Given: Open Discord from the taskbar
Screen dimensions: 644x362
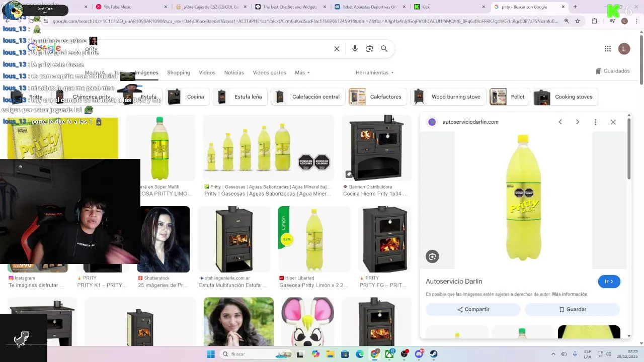Looking at the screenshot, I should [419, 354].
